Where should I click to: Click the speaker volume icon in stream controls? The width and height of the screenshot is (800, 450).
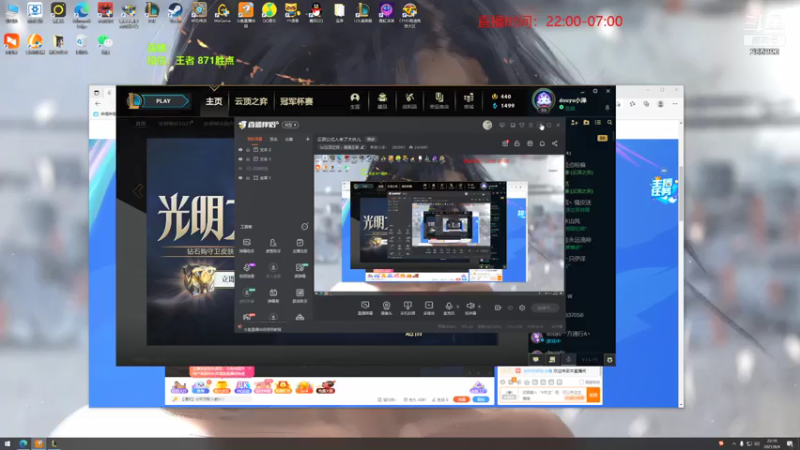click(x=470, y=306)
